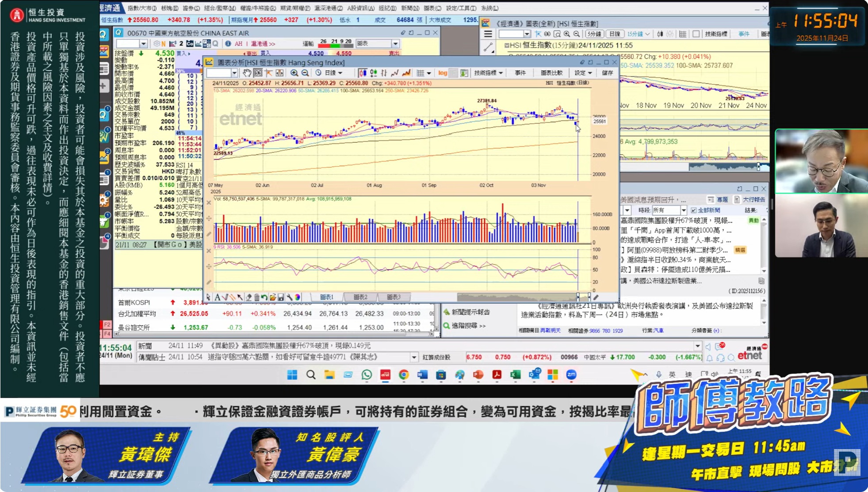The width and height of the screenshot is (868, 492).
Task: Switch to line chart style icon
Action: (x=394, y=73)
